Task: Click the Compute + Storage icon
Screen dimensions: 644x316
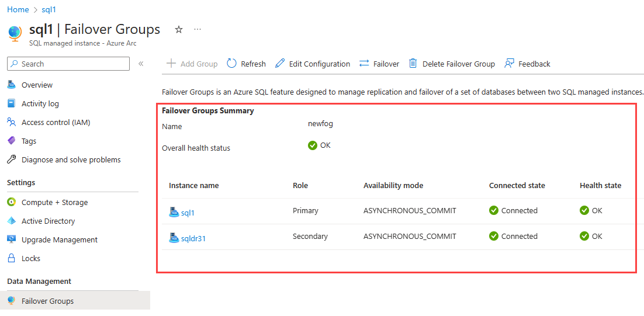Action: pos(12,202)
